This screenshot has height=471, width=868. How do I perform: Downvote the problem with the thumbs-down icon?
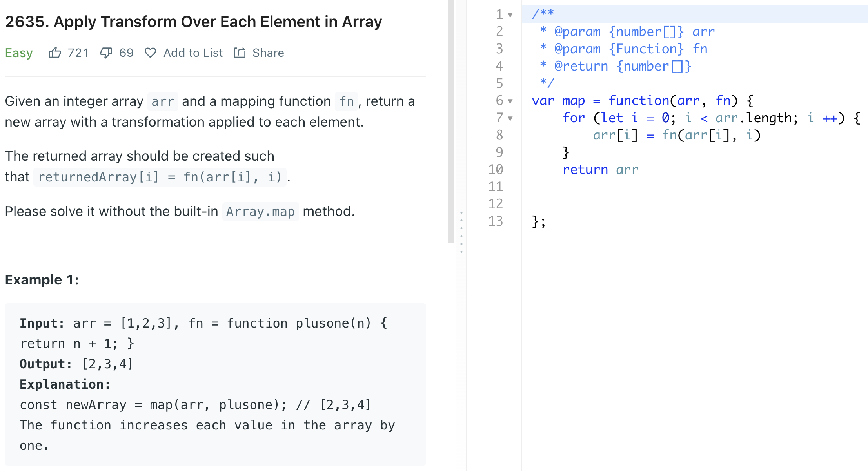106,53
